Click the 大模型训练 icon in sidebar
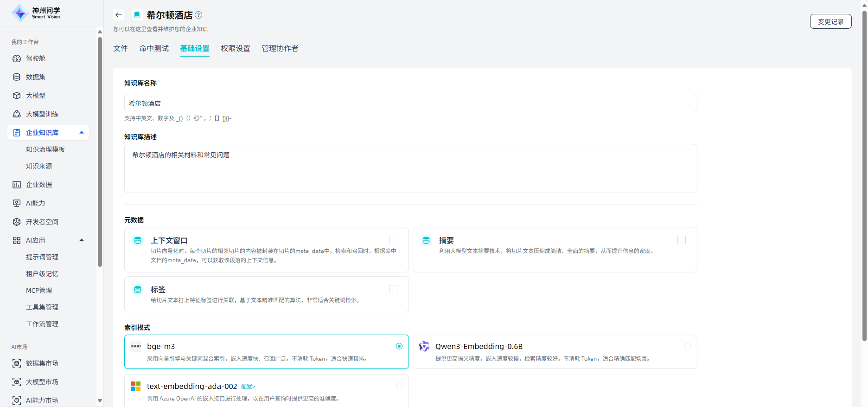Image resolution: width=868 pixels, height=407 pixels. pos(17,114)
